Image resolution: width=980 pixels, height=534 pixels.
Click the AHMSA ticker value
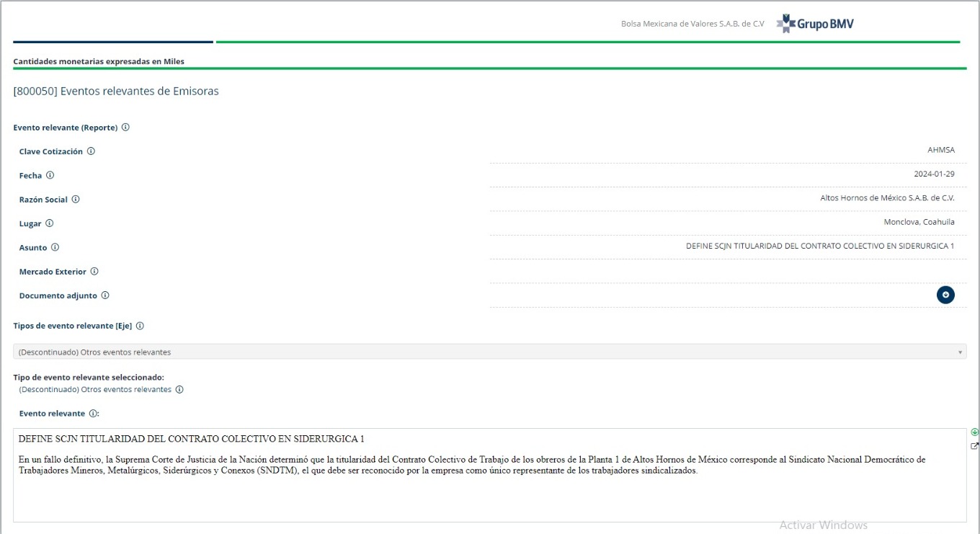pyautogui.click(x=940, y=150)
